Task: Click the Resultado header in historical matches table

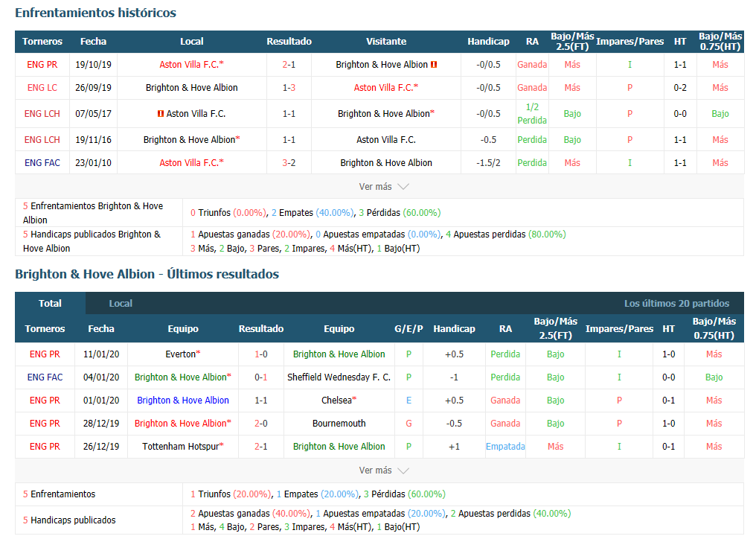Action: tap(289, 42)
